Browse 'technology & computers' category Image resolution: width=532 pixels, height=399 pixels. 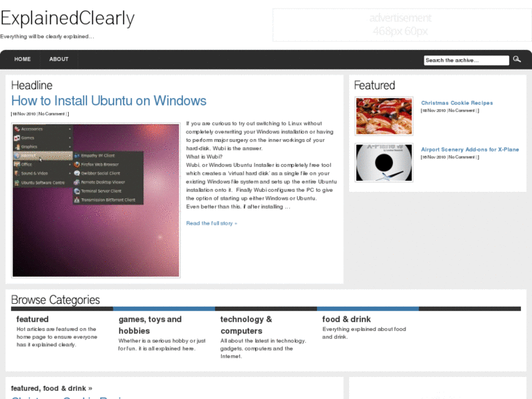point(247,325)
